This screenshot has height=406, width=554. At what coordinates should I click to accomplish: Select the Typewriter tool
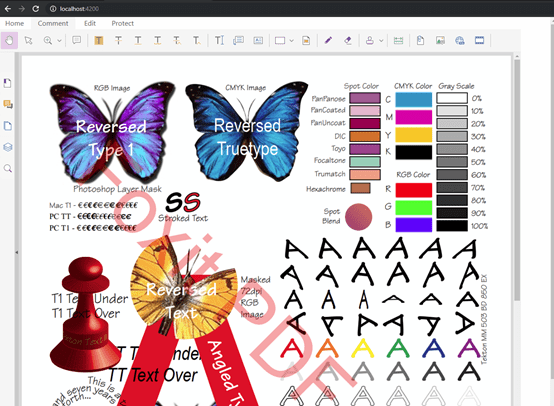click(x=219, y=41)
